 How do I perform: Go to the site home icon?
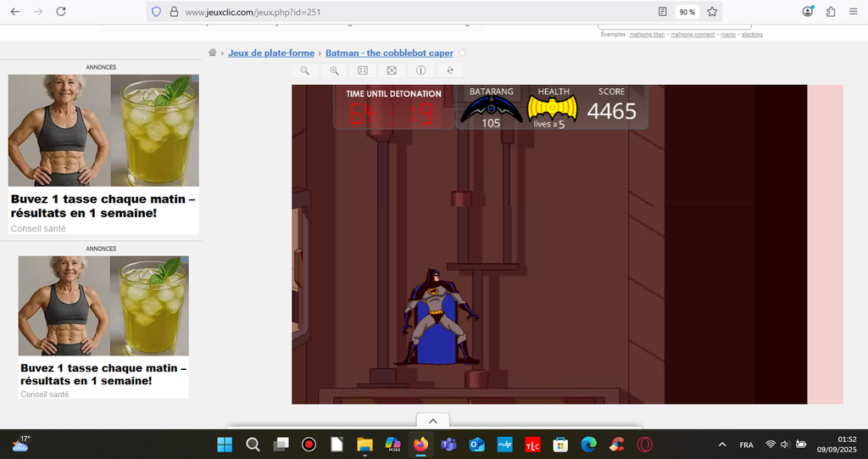point(214,53)
